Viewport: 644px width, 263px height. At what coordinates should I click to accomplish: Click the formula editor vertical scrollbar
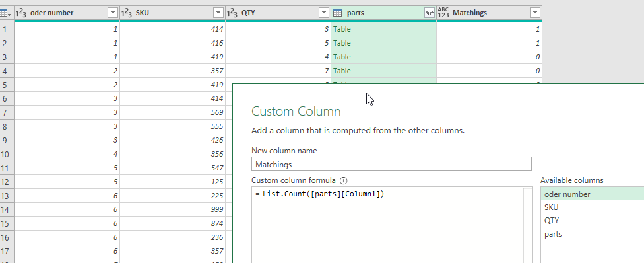click(x=528, y=225)
